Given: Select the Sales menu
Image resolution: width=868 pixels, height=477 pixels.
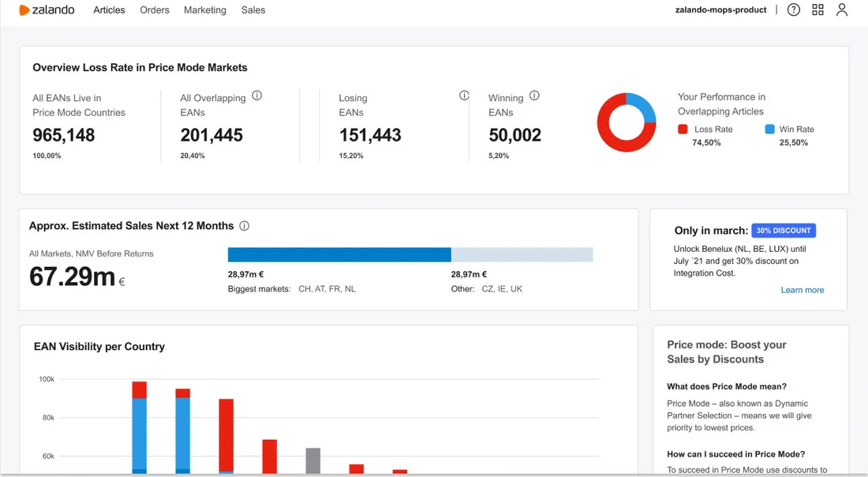Looking at the screenshot, I should (253, 10).
